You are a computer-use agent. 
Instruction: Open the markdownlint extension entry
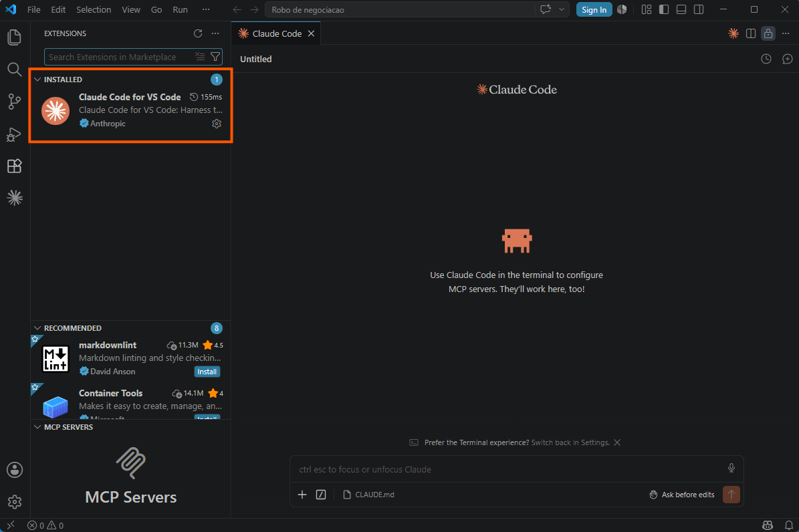pyautogui.click(x=131, y=358)
